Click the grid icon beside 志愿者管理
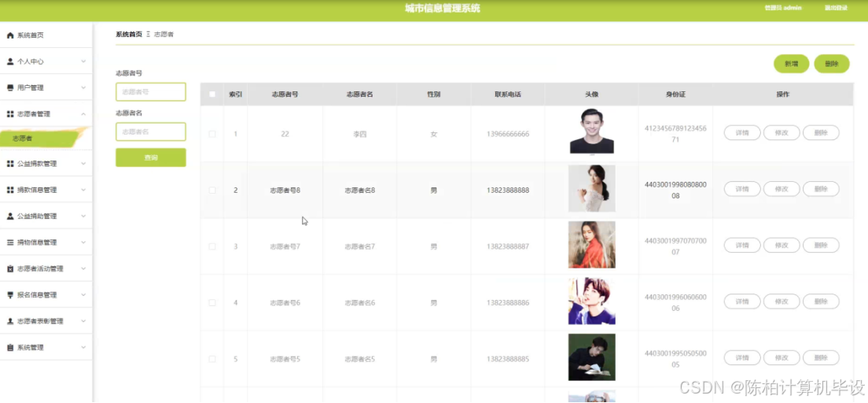The height and width of the screenshot is (403, 868). coord(10,114)
